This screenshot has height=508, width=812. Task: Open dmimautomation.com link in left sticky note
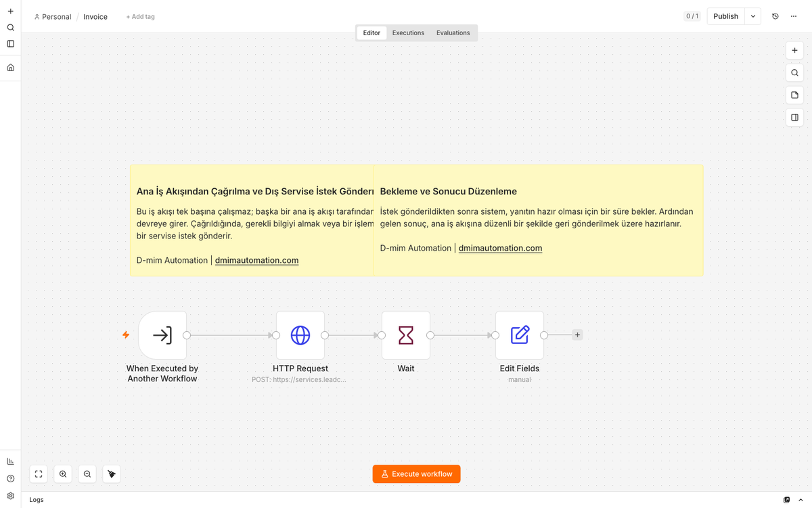tap(256, 260)
